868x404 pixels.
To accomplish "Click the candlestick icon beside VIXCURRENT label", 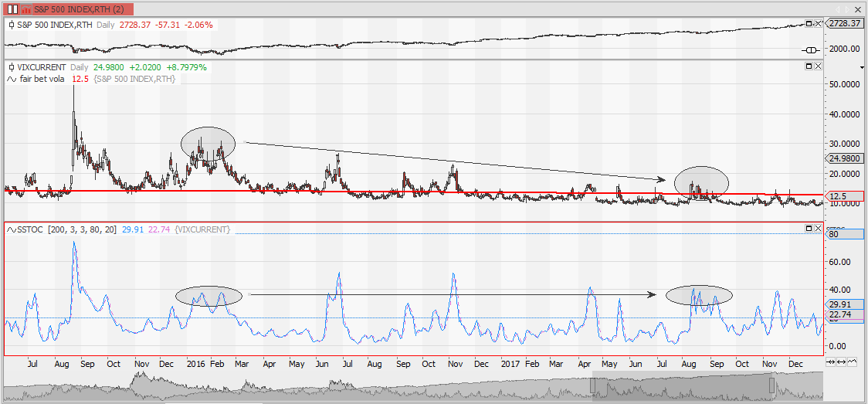I will pos(11,67).
